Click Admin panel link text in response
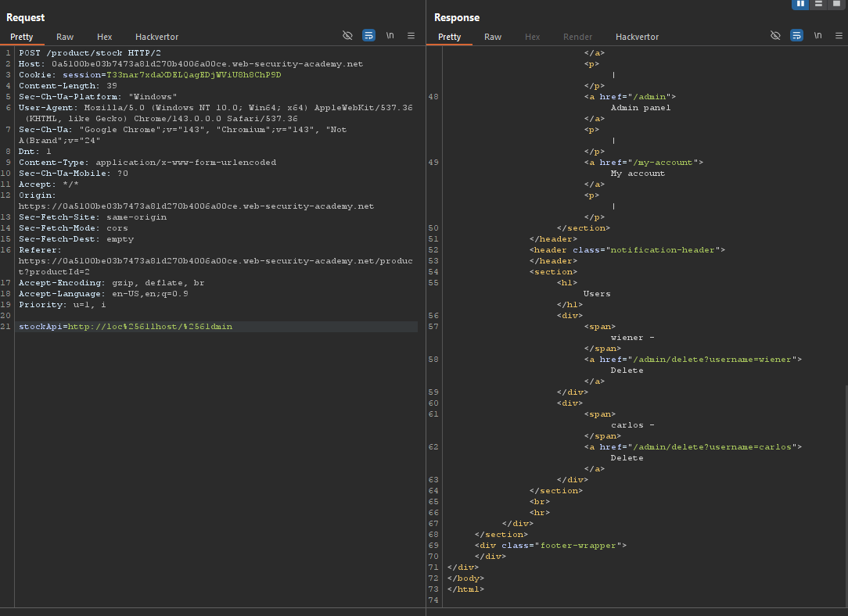The width and height of the screenshot is (848, 616). tap(641, 108)
